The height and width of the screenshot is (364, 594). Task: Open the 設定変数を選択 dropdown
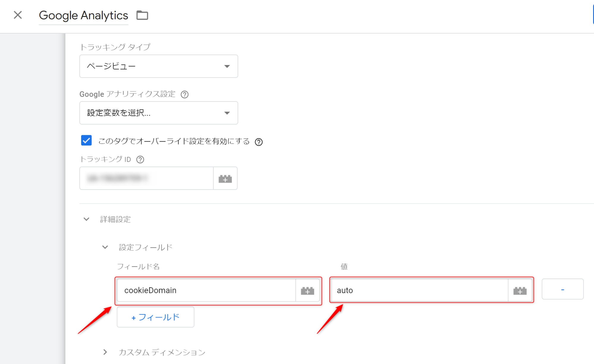[159, 113]
